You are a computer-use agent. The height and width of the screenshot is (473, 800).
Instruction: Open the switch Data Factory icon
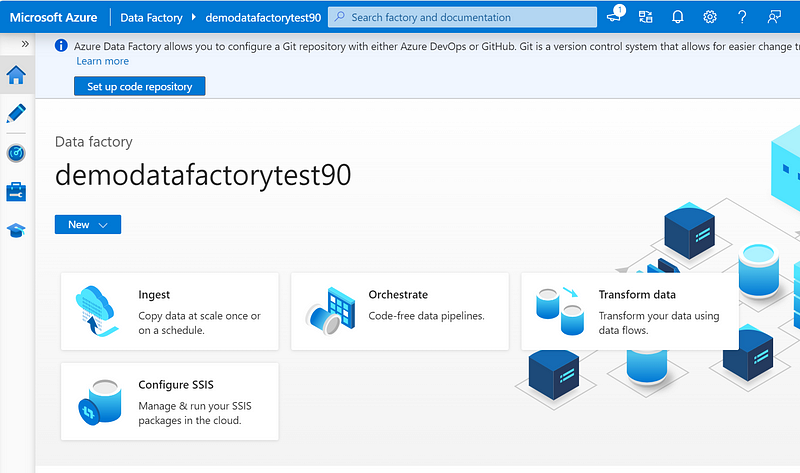coord(645,17)
